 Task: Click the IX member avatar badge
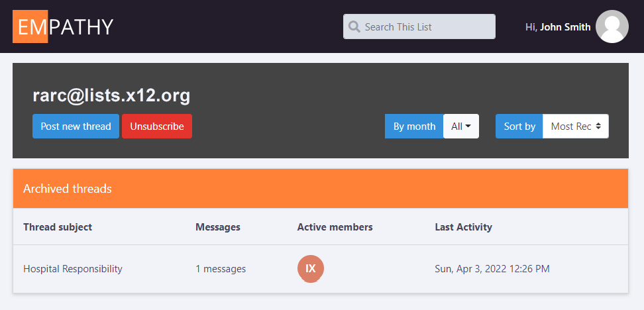[310, 268]
